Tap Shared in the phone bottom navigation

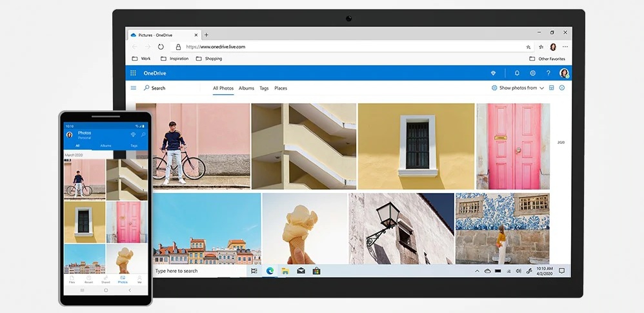pos(106,279)
